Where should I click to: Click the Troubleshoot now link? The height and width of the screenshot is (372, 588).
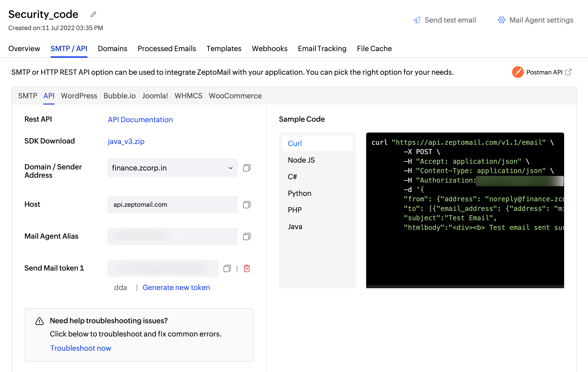click(80, 348)
